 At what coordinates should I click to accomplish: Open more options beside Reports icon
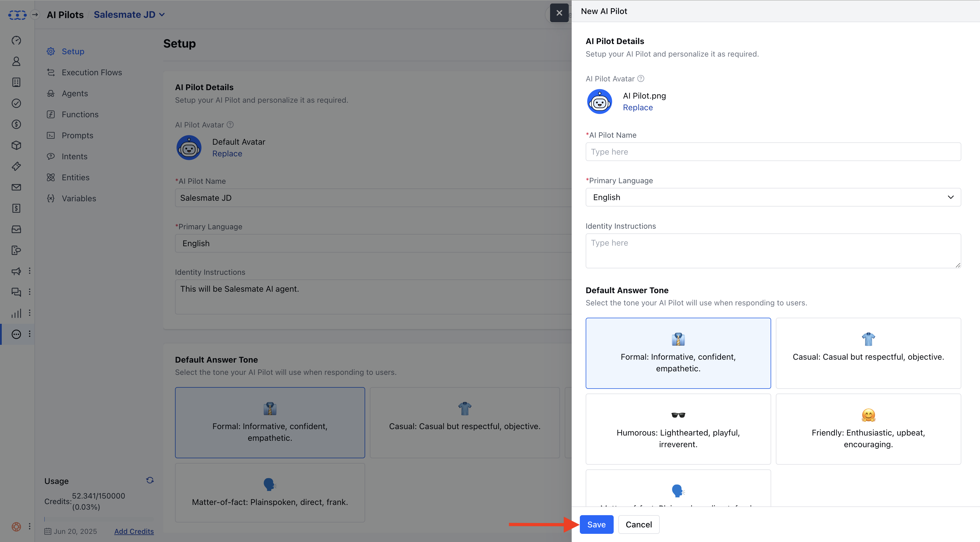pos(30,313)
